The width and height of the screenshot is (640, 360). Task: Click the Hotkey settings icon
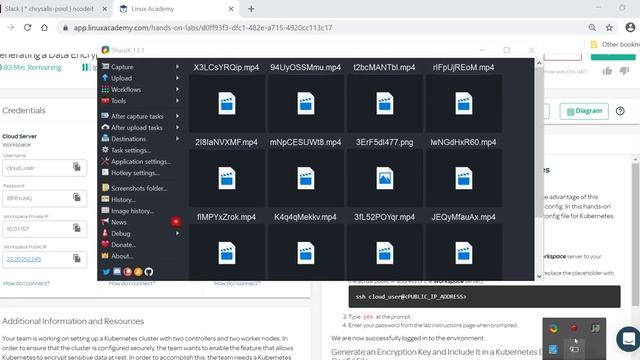point(105,173)
